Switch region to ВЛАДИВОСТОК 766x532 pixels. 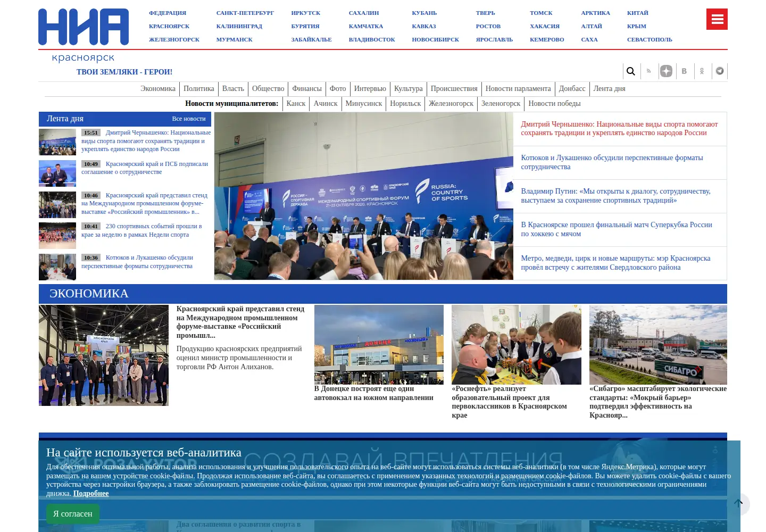point(372,39)
